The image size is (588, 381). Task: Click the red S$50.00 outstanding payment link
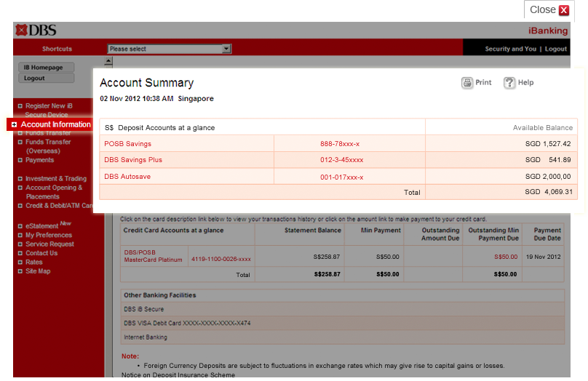point(506,257)
